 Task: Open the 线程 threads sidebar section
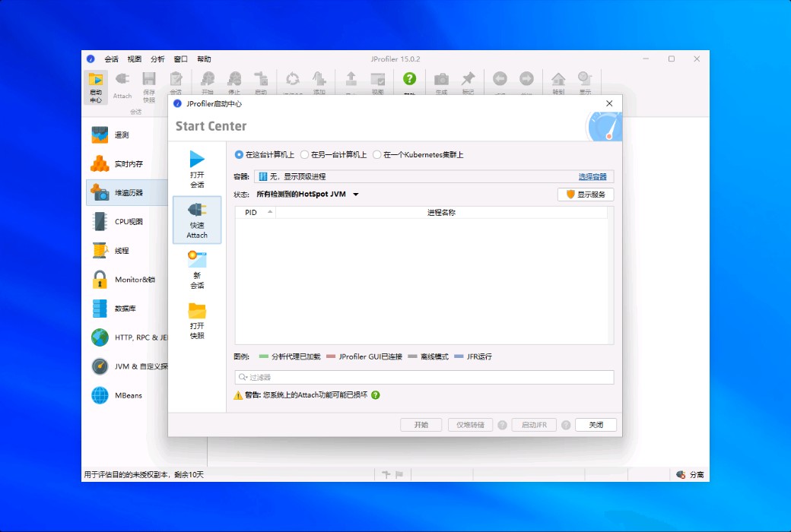pyautogui.click(x=126, y=251)
